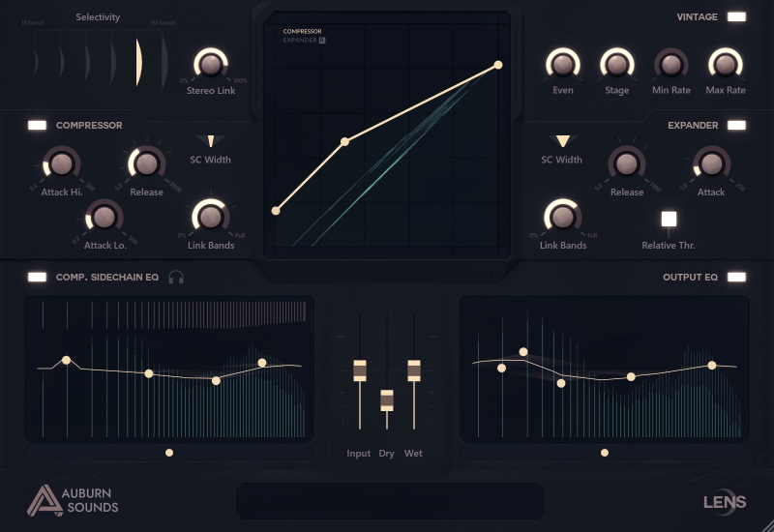Click the expander SC Width triangle
This screenshot has height=532, width=774.
pyautogui.click(x=562, y=141)
